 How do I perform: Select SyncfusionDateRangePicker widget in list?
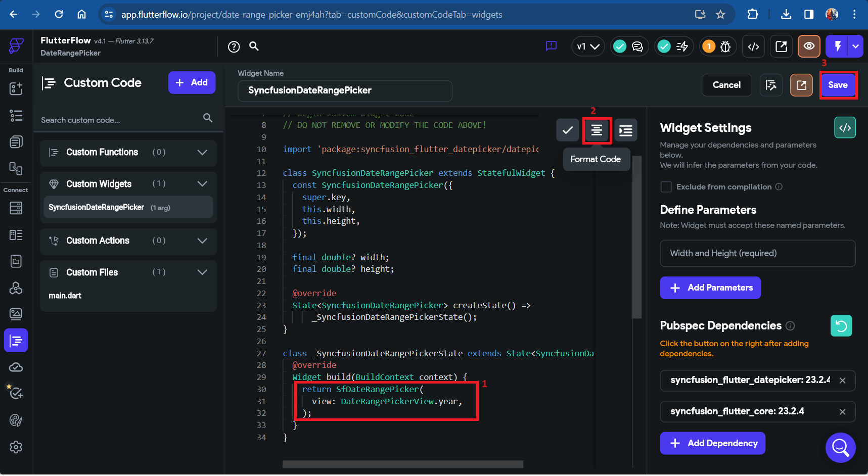coord(128,208)
